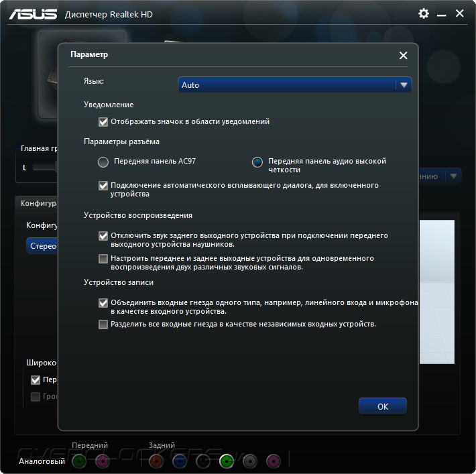The width and height of the screenshot is (476, 474).
Task: Click the speaker room preview area
Action: click(x=437, y=292)
